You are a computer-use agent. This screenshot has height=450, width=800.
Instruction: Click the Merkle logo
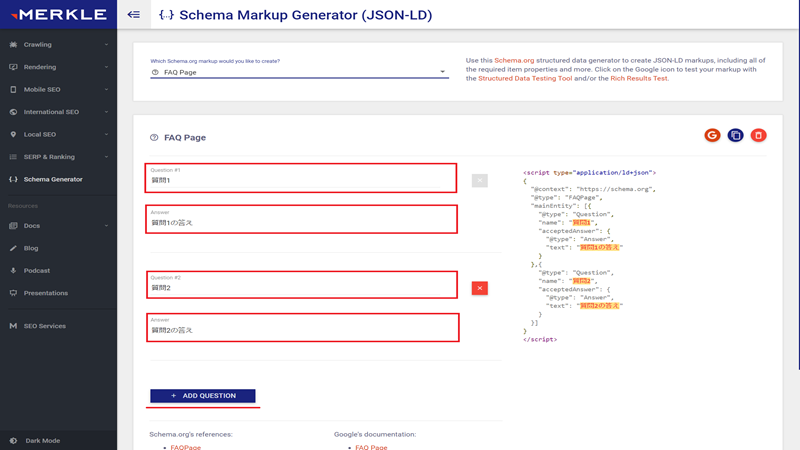click(59, 14)
